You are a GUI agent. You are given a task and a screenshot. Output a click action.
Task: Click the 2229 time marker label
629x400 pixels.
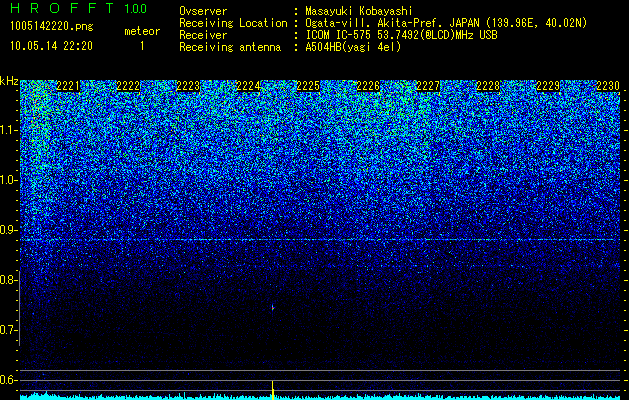point(548,86)
